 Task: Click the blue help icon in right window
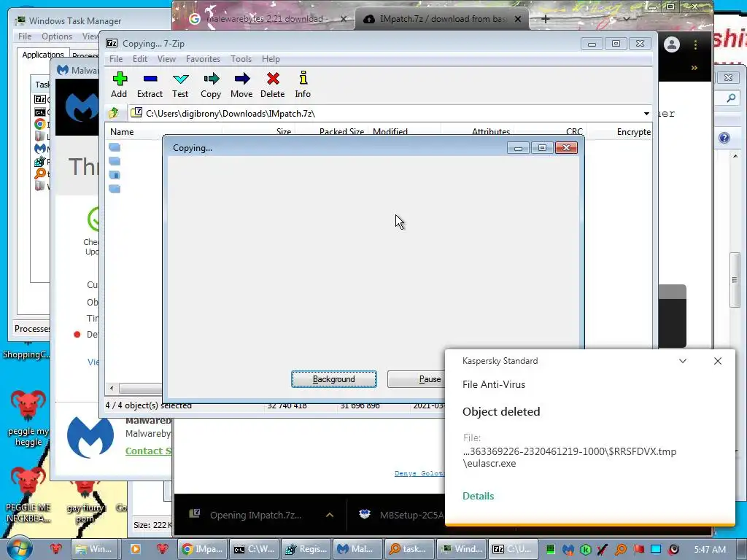[x=724, y=138]
